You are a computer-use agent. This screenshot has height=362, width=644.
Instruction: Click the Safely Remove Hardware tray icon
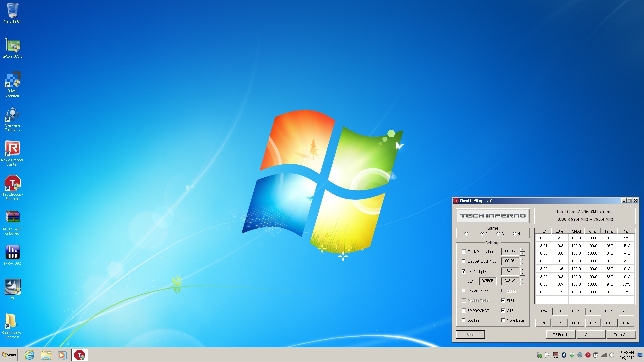point(539,355)
